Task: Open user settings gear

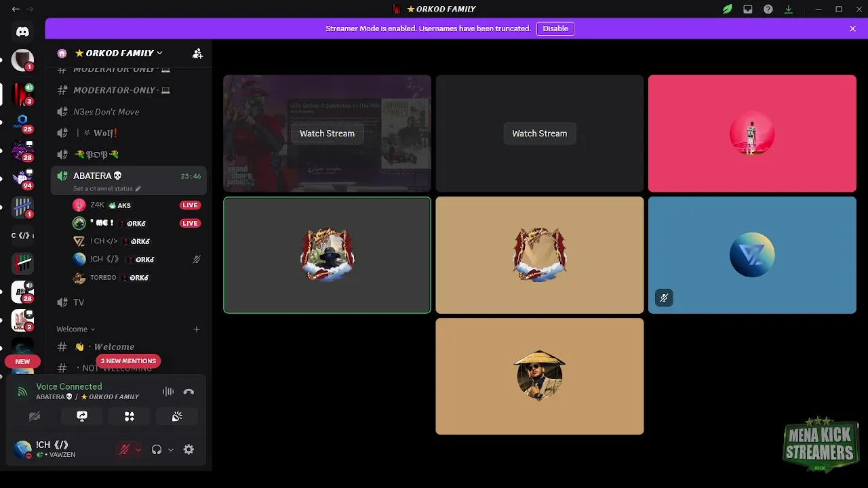Action: click(189, 449)
